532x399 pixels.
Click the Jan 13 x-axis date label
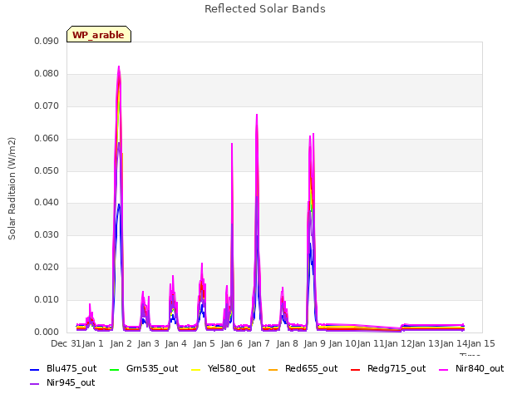(426, 343)
